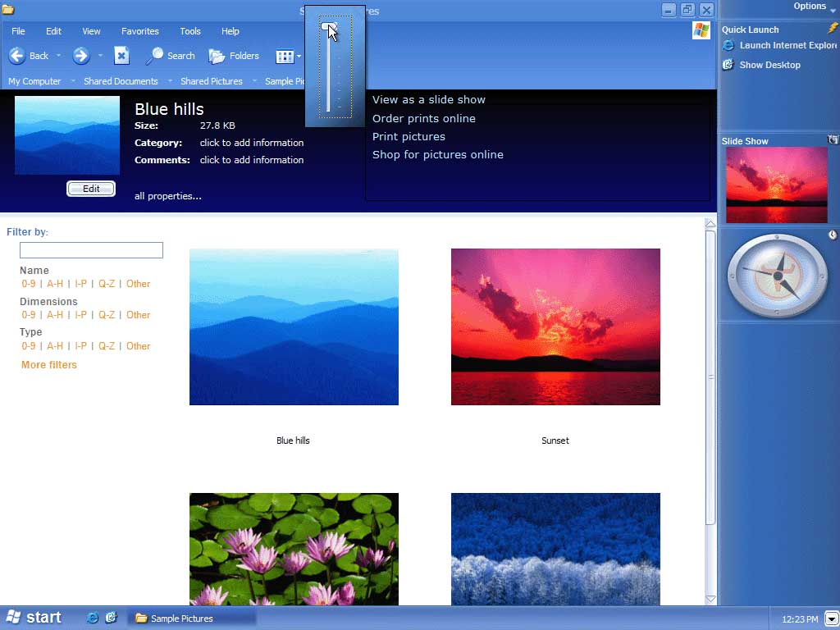Launch Internet Explorer from the taskbar icon
The width and height of the screenshot is (840, 630).
pos(93,618)
